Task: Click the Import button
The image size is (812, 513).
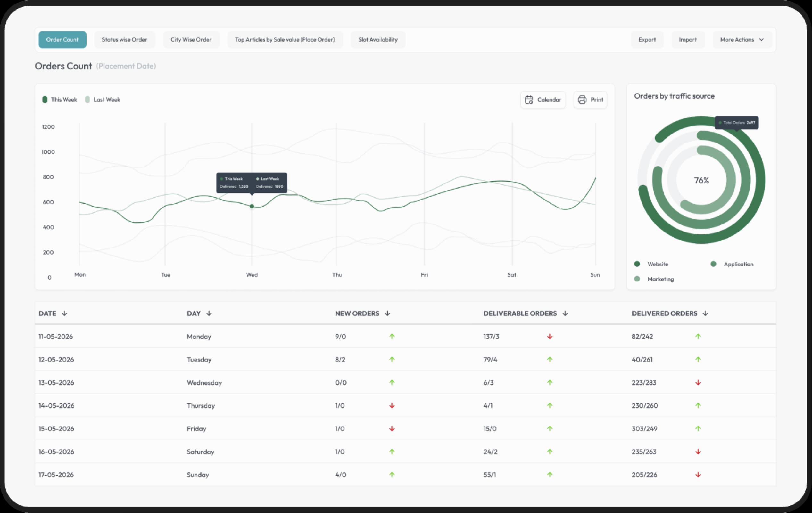Action: coord(688,40)
